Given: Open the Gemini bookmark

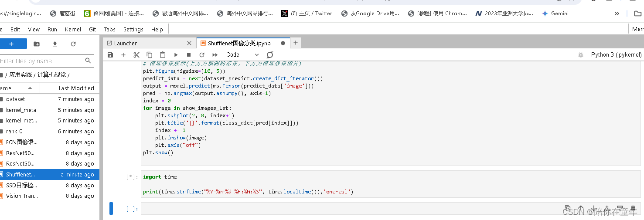Looking at the screenshot, I should [555, 14].
